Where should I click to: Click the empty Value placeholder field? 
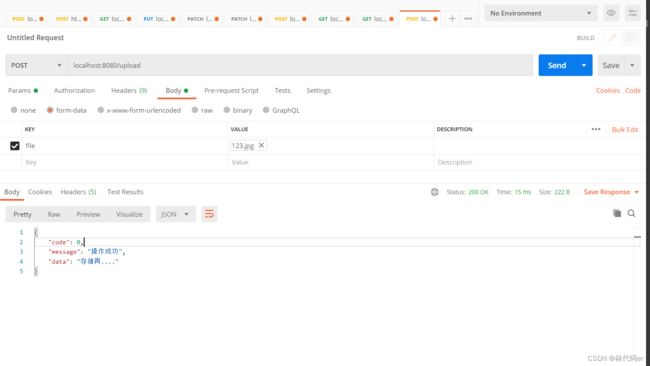(x=331, y=162)
